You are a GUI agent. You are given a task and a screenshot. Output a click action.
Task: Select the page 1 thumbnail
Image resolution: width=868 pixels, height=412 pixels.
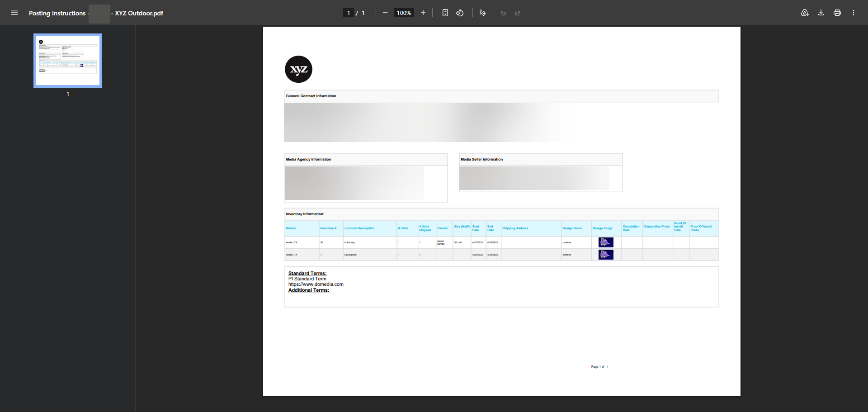pyautogui.click(x=68, y=61)
